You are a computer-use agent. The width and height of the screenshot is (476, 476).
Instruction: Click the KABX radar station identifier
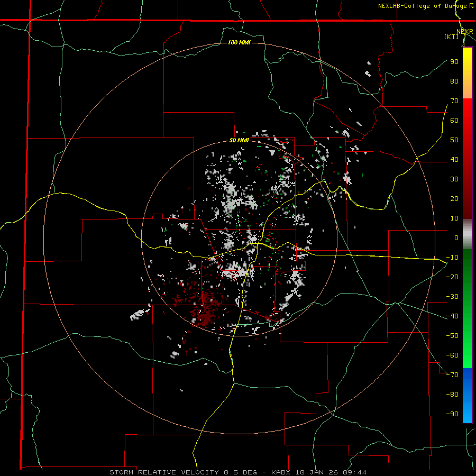pyautogui.click(x=282, y=472)
